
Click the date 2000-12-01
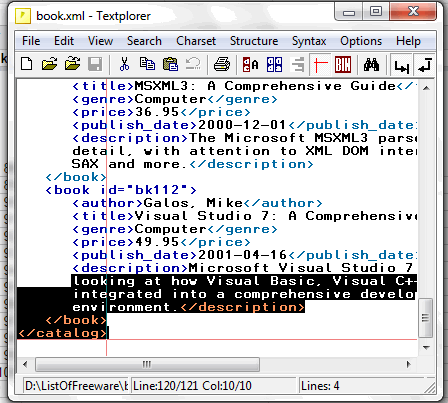click(x=242, y=125)
